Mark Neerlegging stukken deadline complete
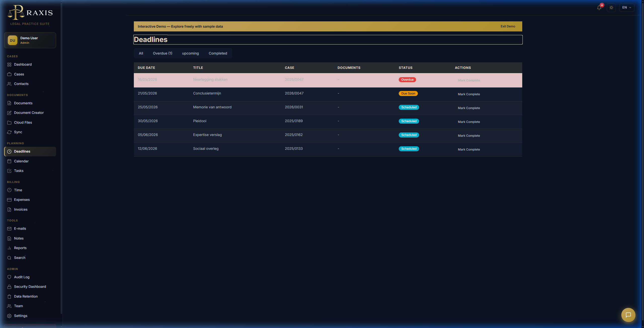The height and width of the screenshot is (328, 644). click(469, 80)
